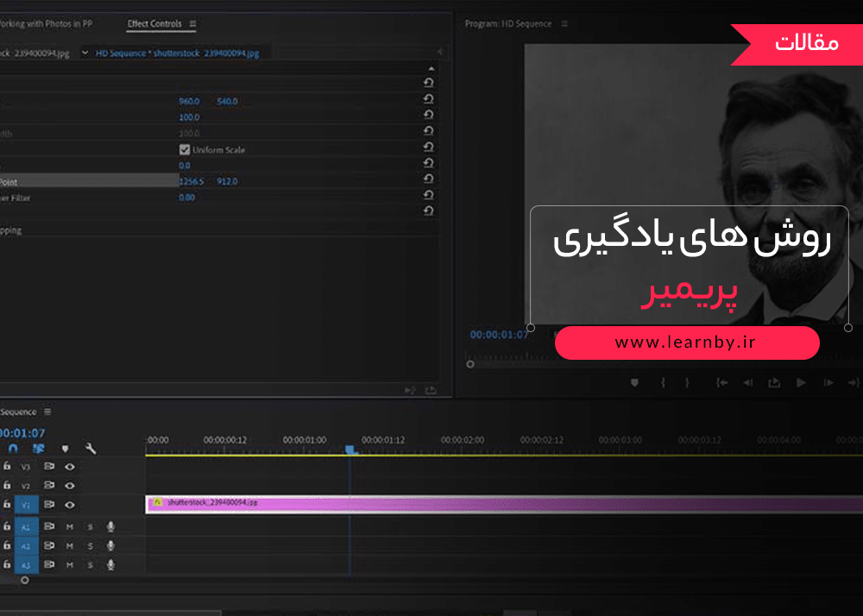Viewport: 863px width, 616px height.
Task: Step forward one frame in Program monitor
Action: click(828, 383)
